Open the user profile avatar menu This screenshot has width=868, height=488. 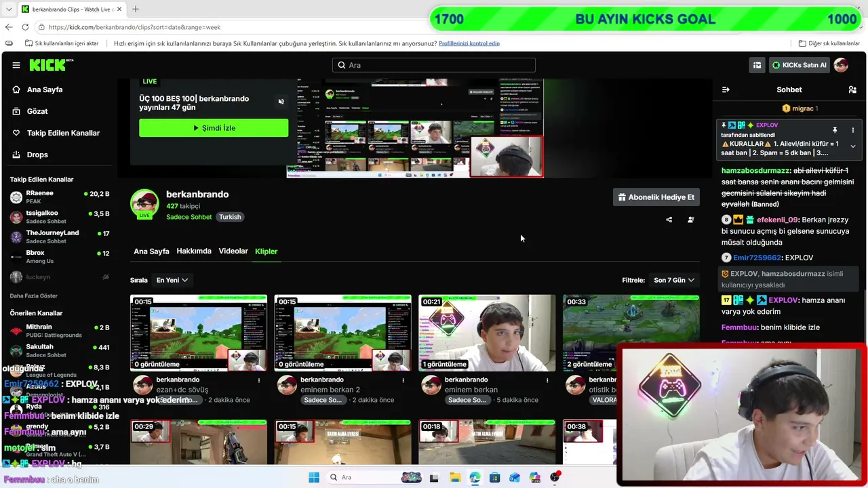click(841, 65)
